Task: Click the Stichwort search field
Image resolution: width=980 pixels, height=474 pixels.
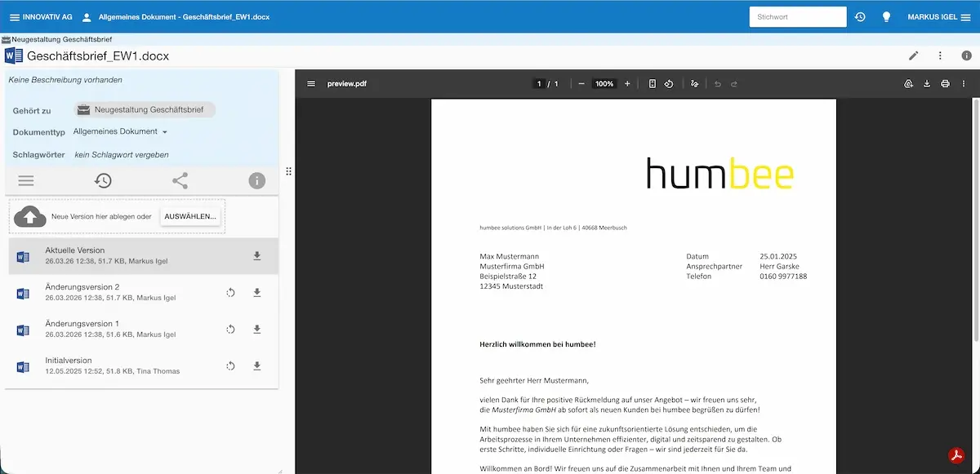Action: click(797, 16)
